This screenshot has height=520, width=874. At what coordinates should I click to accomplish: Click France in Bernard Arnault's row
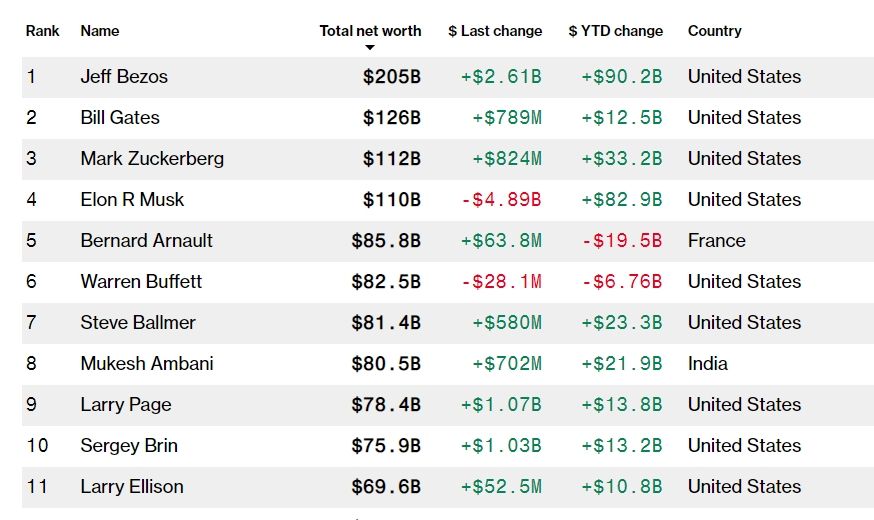pos(716,241)
